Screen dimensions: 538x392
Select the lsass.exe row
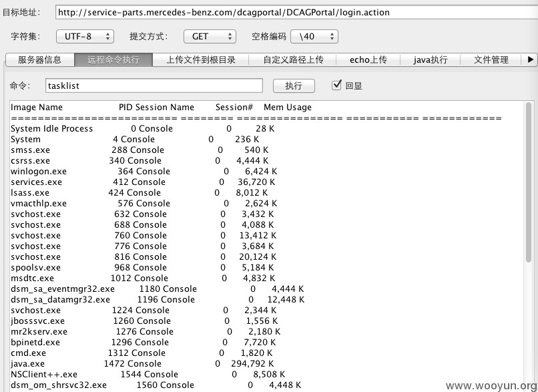[x=139, y=192]
